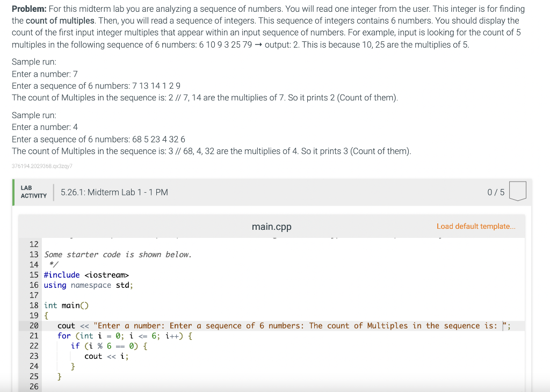Click line number 16 in the gutter
The height and width of the screenshot is (392, 550).
point(34,285)
